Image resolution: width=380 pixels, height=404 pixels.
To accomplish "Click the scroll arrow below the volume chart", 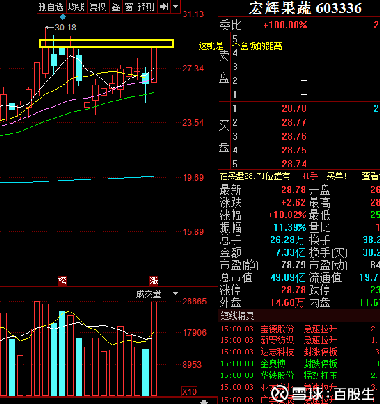I will [205, 402].
